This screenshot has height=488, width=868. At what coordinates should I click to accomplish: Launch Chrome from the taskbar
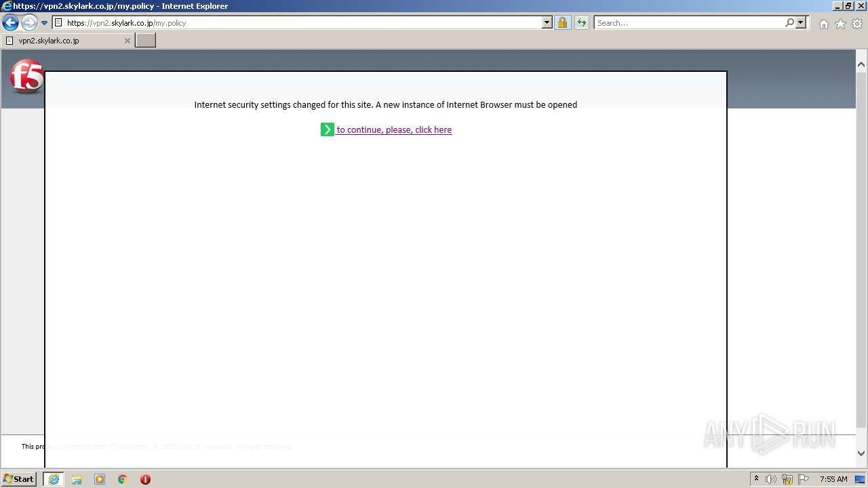[x=123, y=479]
